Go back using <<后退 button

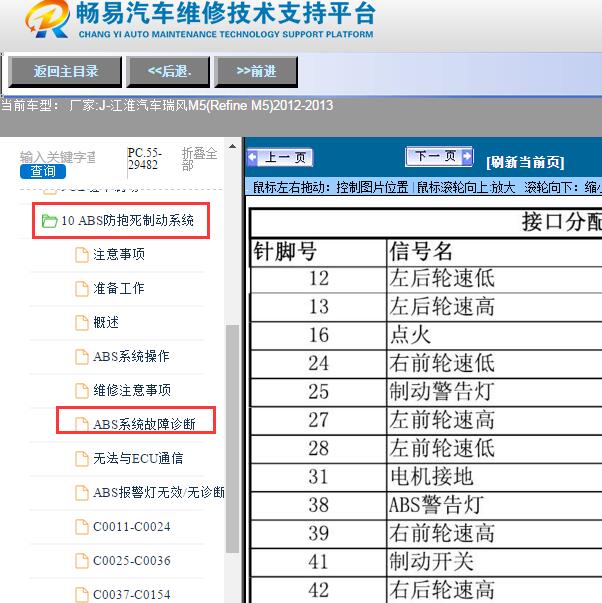pyautogui.click(x=168, y=72)
